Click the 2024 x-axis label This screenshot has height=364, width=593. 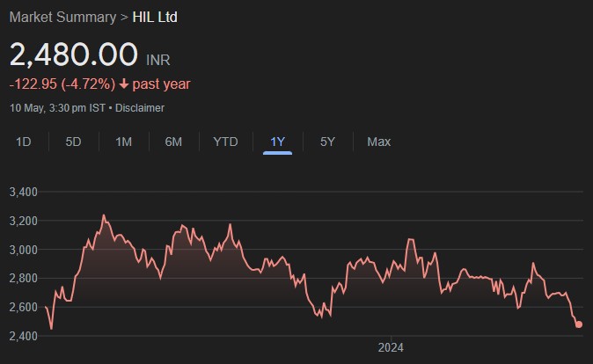click(x=391, y=347)
